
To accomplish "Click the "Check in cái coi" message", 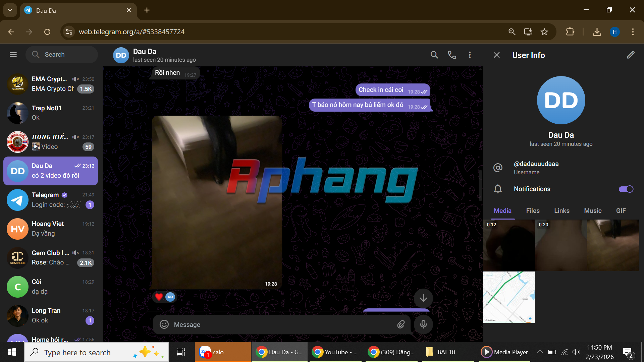I will [x=392, y=90].
